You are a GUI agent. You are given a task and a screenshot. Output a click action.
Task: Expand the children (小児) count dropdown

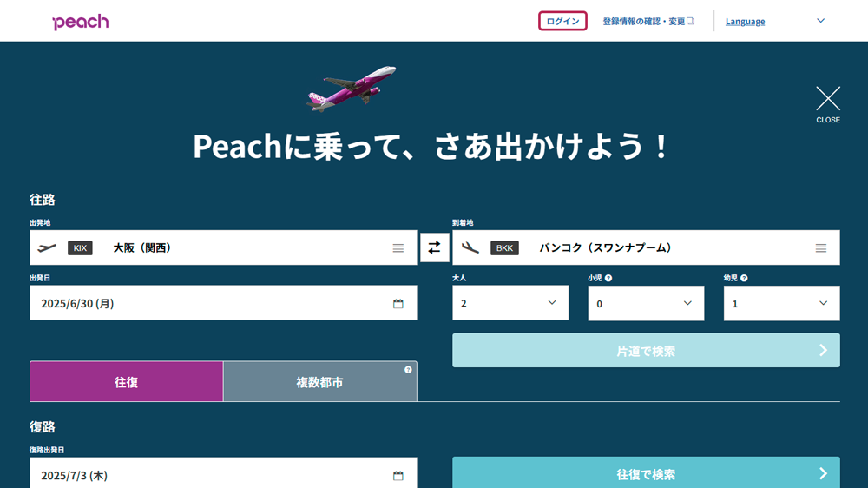tap(646, 303)
